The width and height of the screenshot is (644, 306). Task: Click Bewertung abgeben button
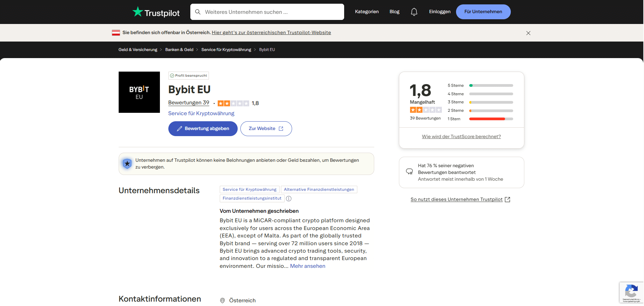click(203, 129)
